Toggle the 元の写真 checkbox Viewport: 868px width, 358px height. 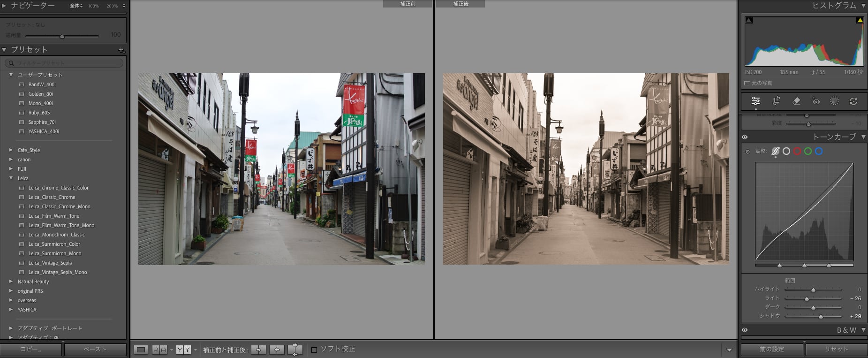747,83
